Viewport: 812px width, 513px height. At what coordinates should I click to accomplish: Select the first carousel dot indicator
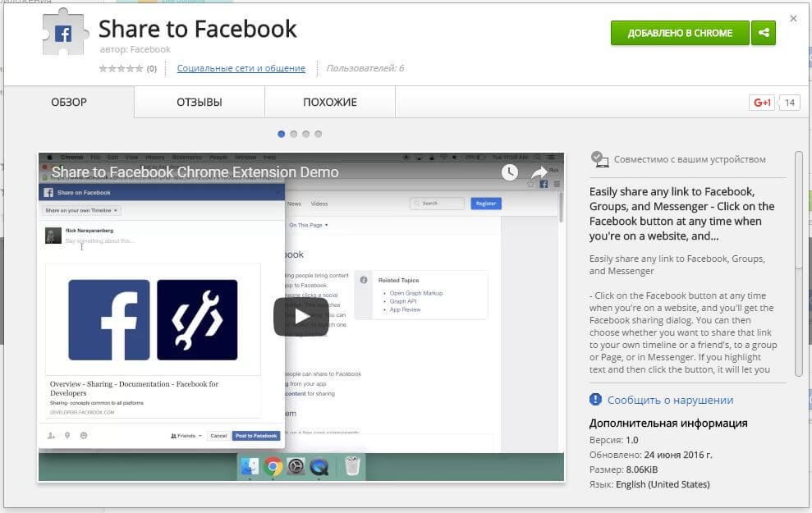click(x=282, y=134)
